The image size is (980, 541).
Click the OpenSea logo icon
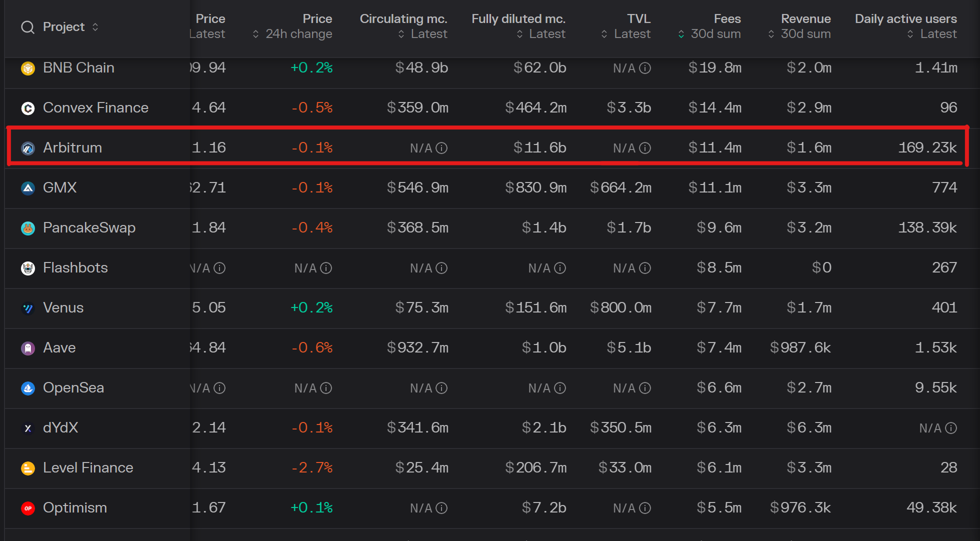28,388
